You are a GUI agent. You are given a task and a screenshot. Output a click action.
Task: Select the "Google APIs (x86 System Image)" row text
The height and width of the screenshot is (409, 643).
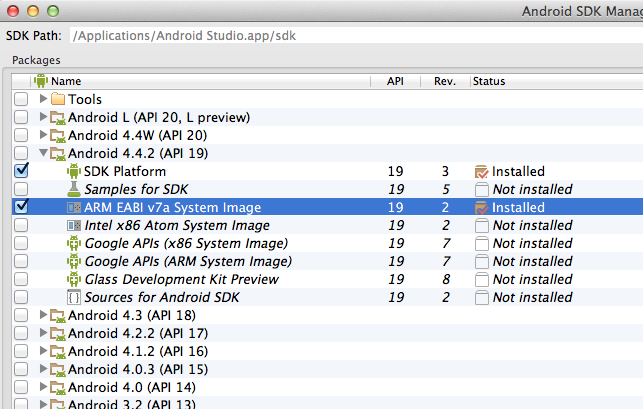pos(187,244)
